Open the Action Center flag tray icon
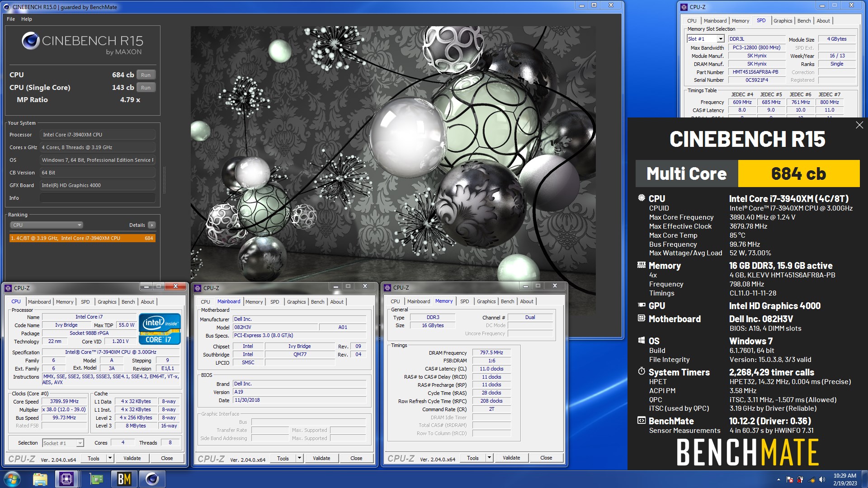 [789, 479]
